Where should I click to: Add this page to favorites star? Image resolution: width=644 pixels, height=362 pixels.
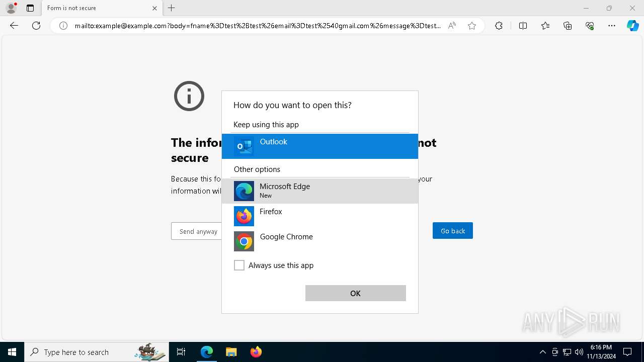pos(472,26)
